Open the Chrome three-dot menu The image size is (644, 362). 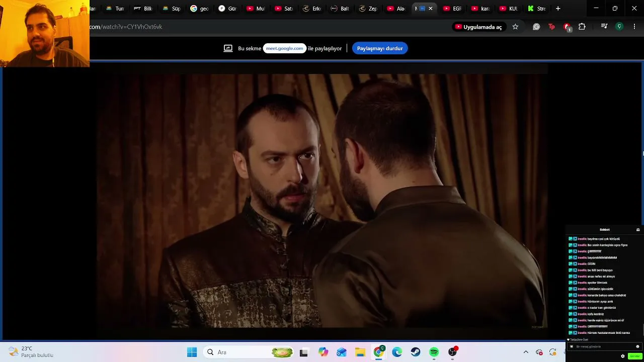(634, 27)
